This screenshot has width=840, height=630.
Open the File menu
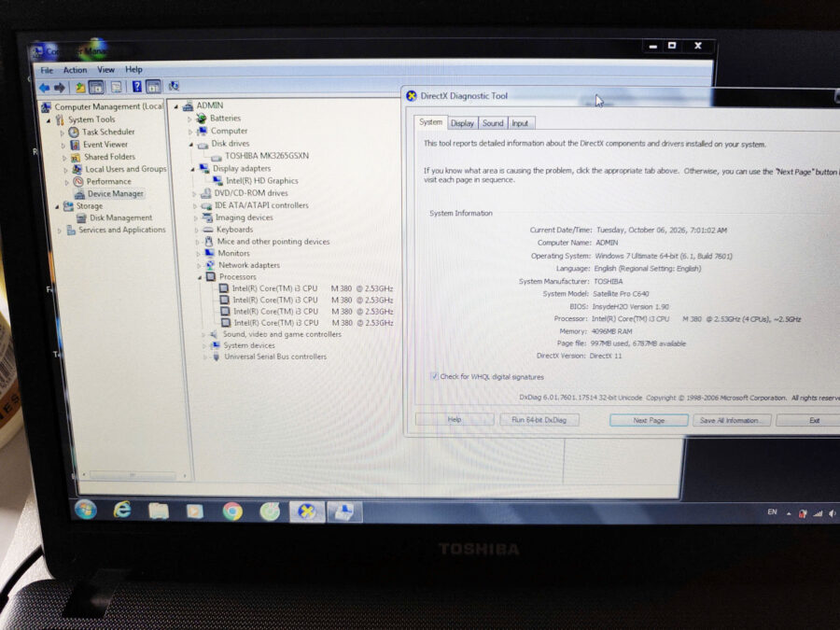click(x=47, y=70)
